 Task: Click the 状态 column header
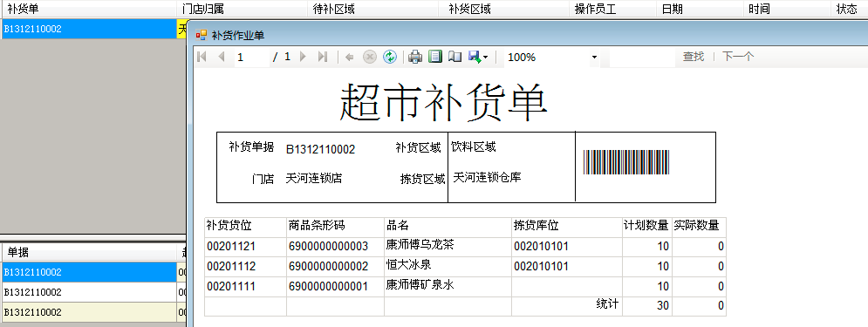click(849, 9)
